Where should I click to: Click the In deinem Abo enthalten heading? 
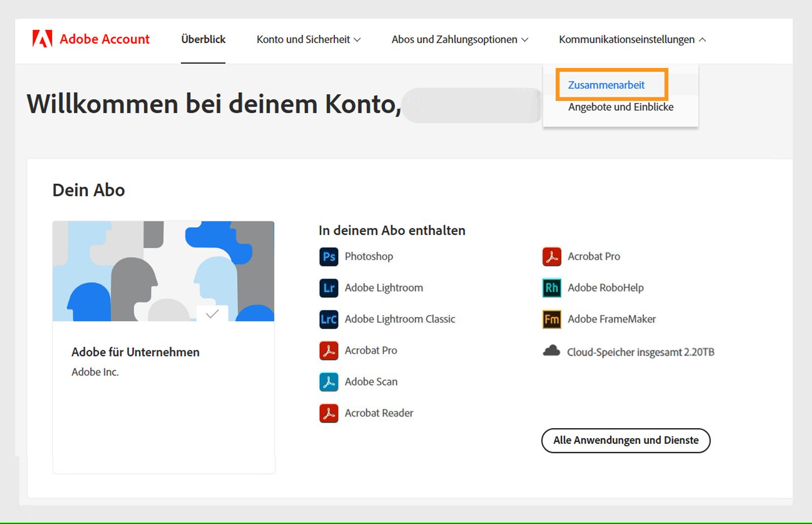(392, 230)
